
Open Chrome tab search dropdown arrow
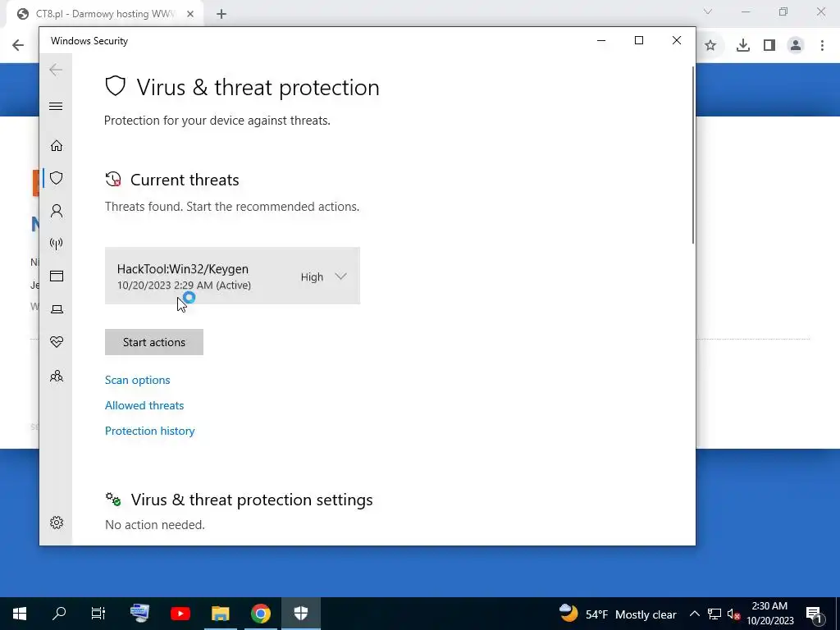708,11
